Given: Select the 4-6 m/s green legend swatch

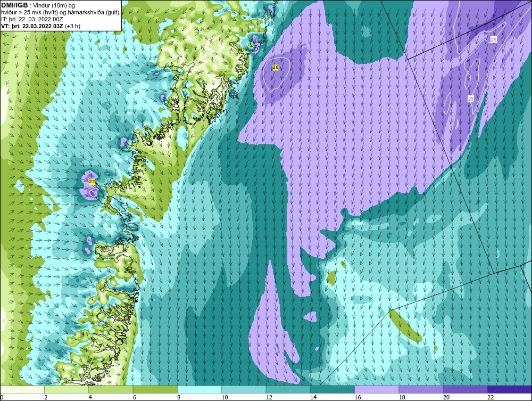Looking at the screenshot, I should [x=111, y=389].
